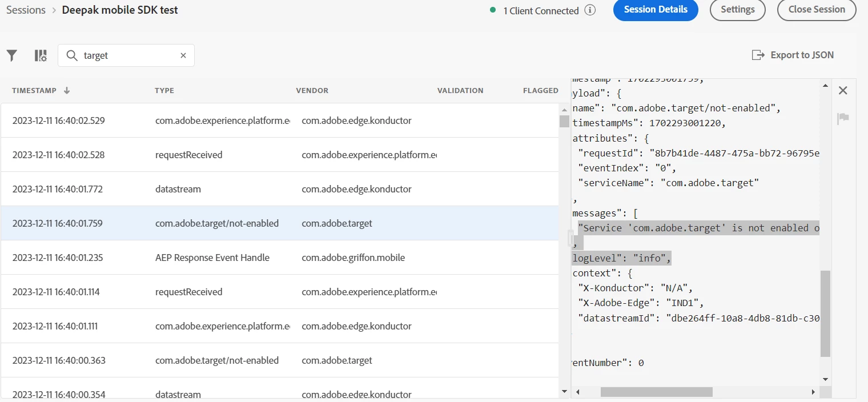Click the Deepak mobile SDK test title

coord(120,10)
